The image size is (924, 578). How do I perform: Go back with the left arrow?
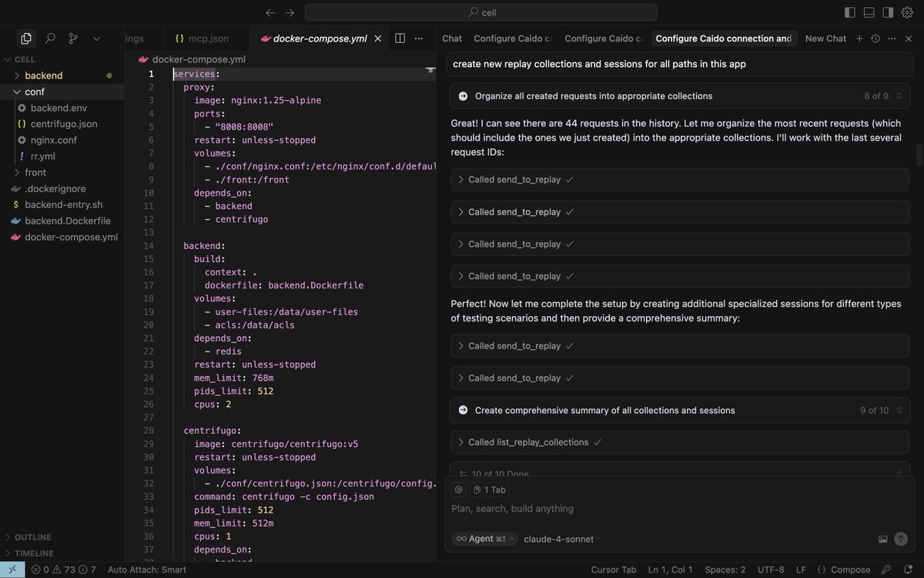269,12
